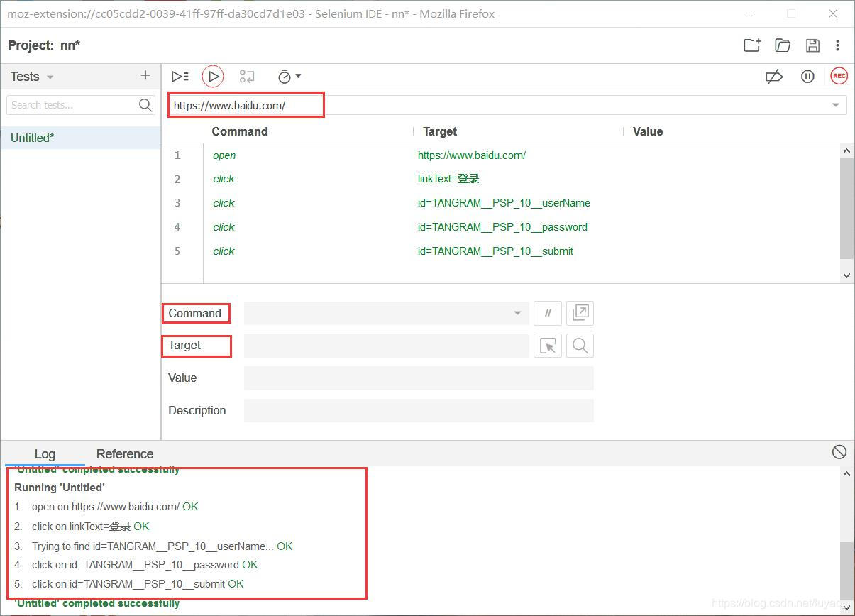
Task: Open the new window configuration button
Action: [x=580, y=313]
